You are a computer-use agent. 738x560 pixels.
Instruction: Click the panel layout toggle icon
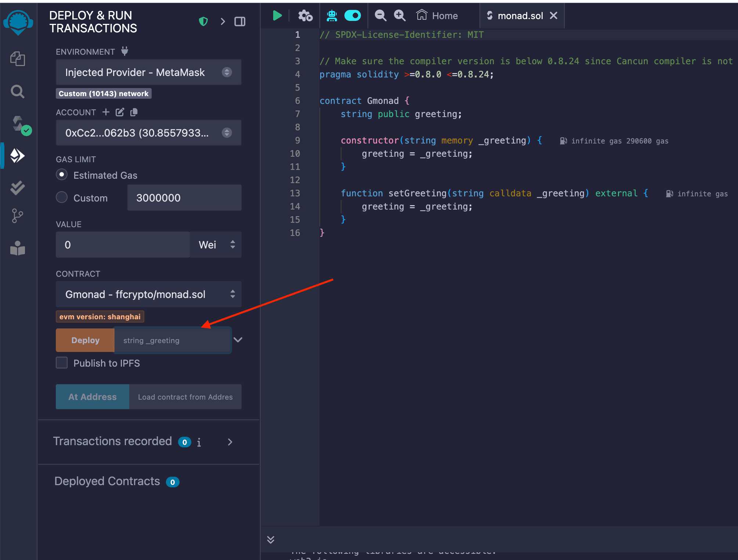click(240, 22)
